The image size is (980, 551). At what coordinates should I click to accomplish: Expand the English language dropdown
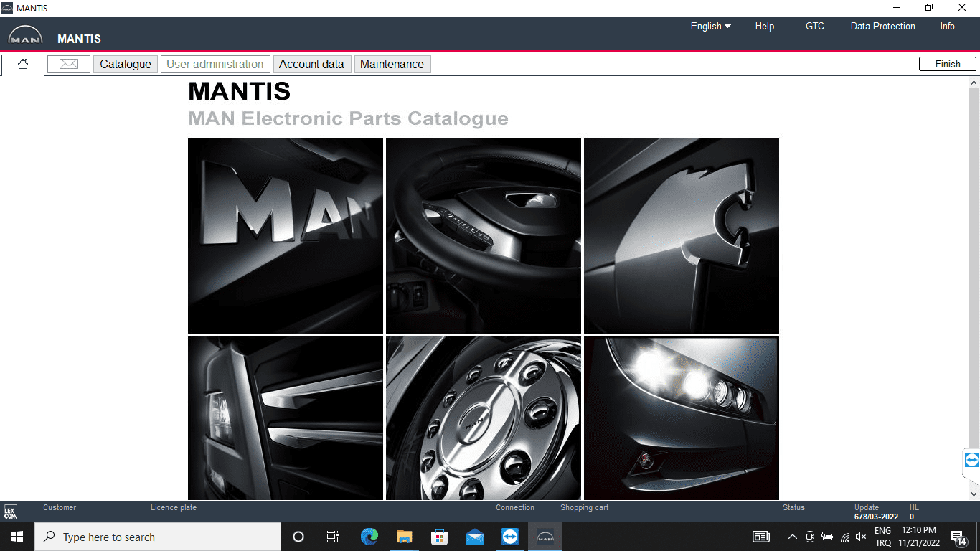tap(710, 27)
